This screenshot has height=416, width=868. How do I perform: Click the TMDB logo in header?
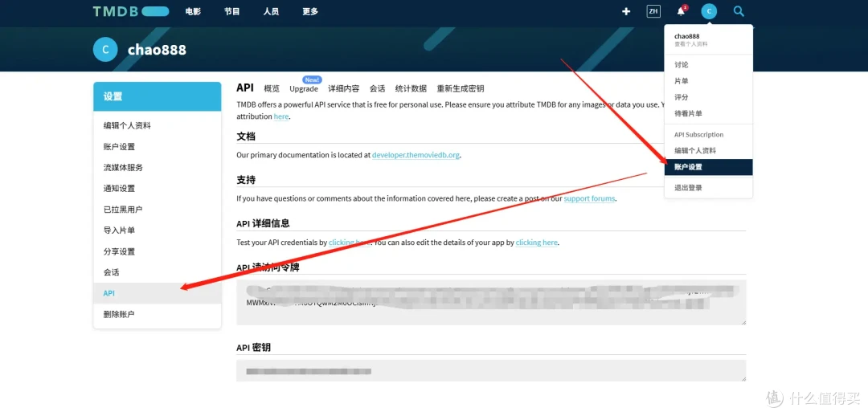tap(131, 11)
